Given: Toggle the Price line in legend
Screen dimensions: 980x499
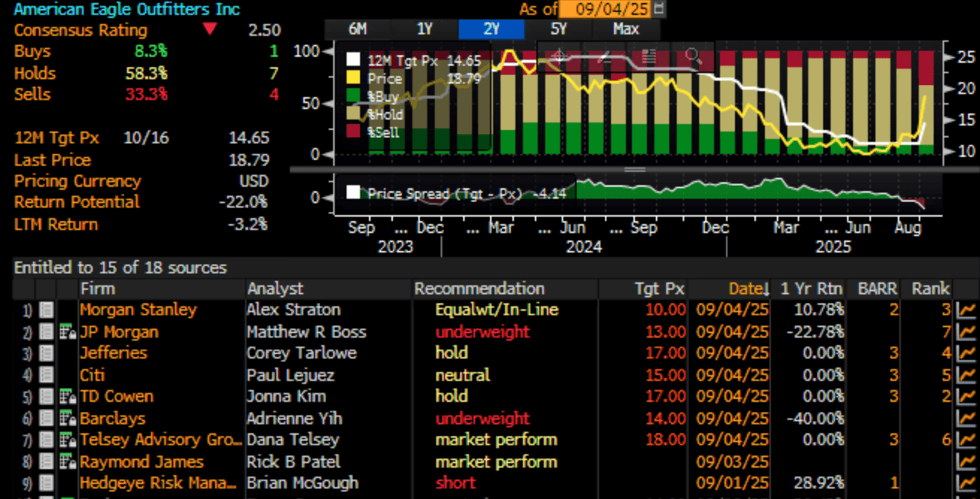Looking at the screenshot, I should click(x=353, y=78).
